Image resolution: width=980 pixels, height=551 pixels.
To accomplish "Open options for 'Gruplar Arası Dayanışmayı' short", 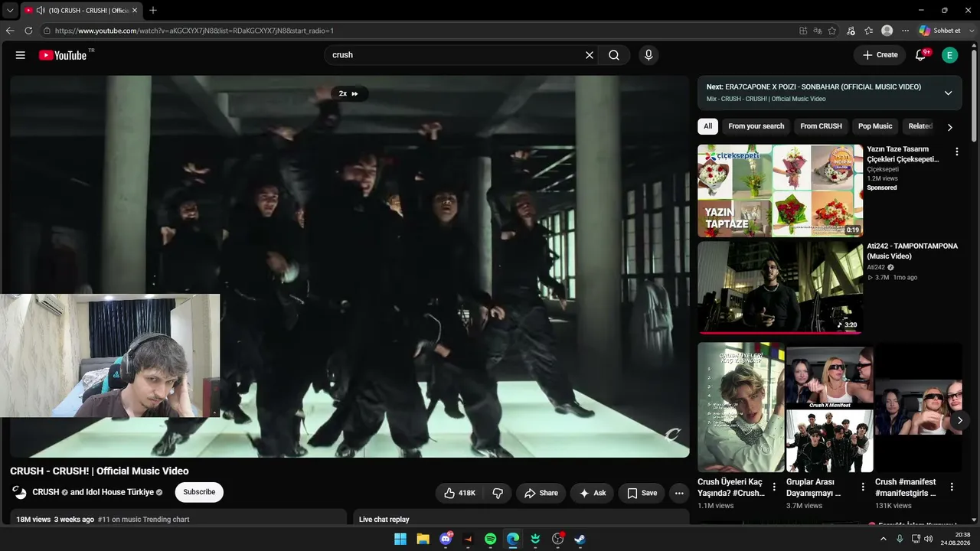I will 863,487.
